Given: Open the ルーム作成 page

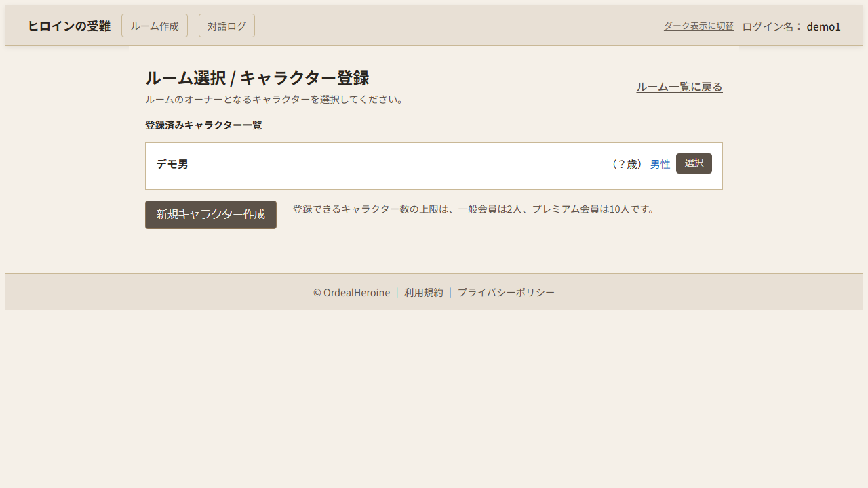Looking at the screenshot, I should tap(155, 26).
